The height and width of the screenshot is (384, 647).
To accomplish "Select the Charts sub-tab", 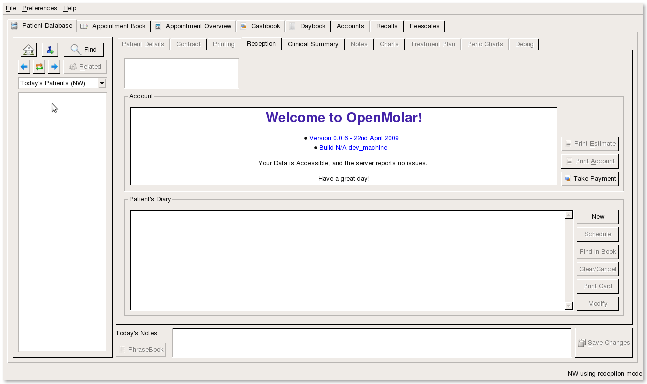I will pyautogui.click(x=389, y=44).
